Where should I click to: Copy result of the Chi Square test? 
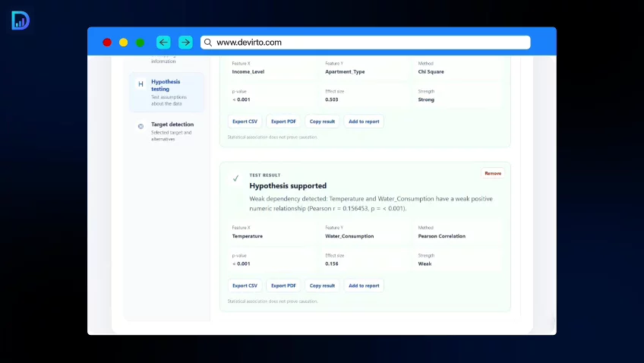(322, 122)
